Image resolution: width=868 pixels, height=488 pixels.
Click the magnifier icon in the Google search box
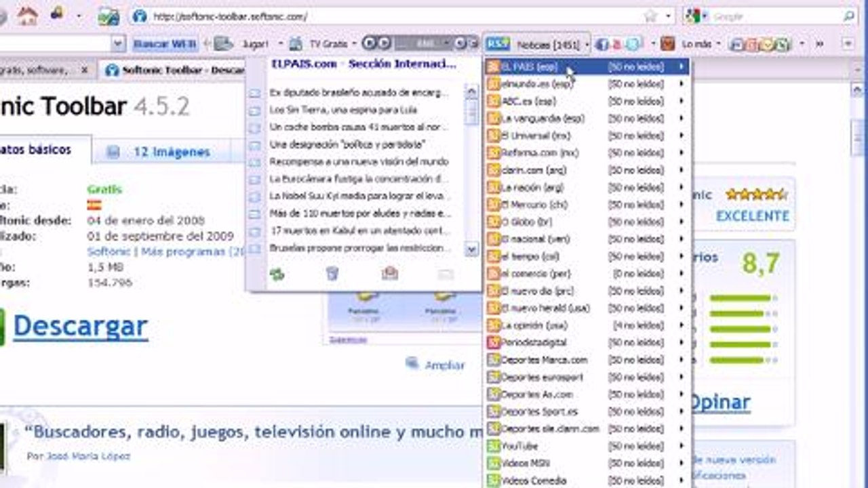(849, 16)
